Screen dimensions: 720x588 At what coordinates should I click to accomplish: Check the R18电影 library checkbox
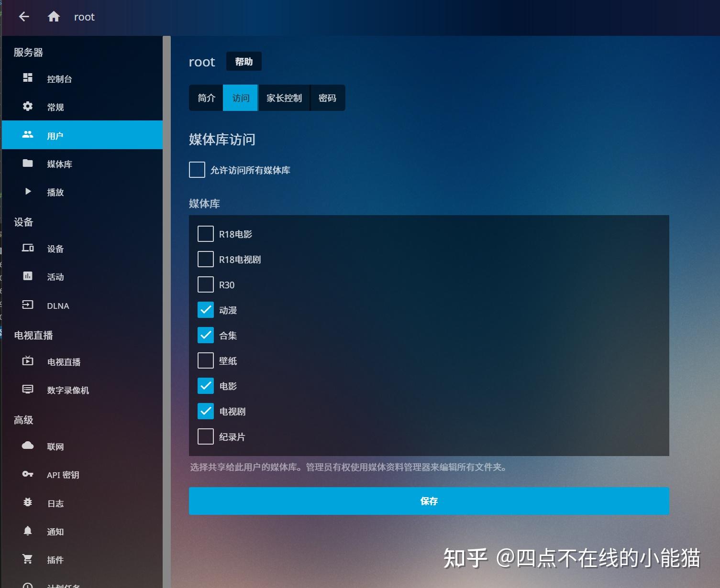click(x=205, y=234)
